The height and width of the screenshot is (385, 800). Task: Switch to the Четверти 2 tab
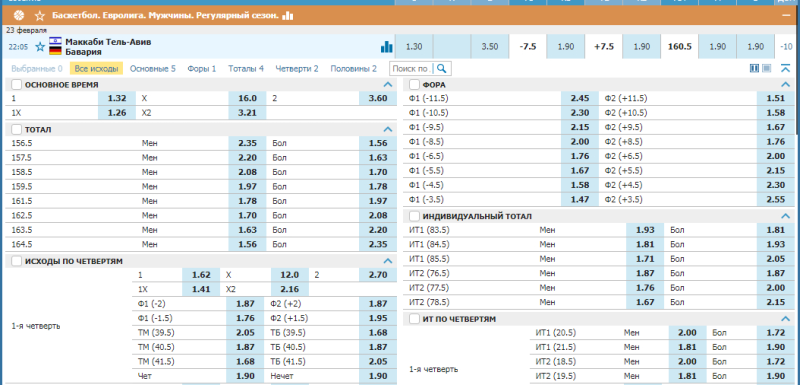pos(297,68)
